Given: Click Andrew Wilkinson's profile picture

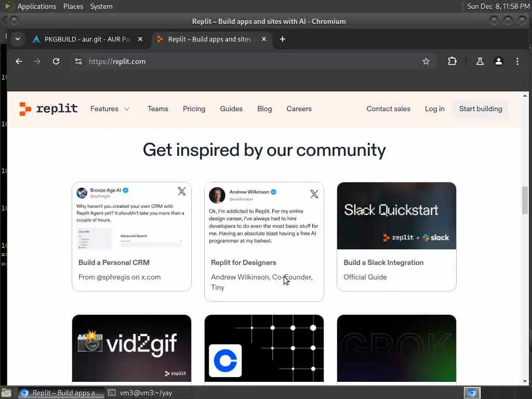Looking at the screenshot, I should point(217,195).
